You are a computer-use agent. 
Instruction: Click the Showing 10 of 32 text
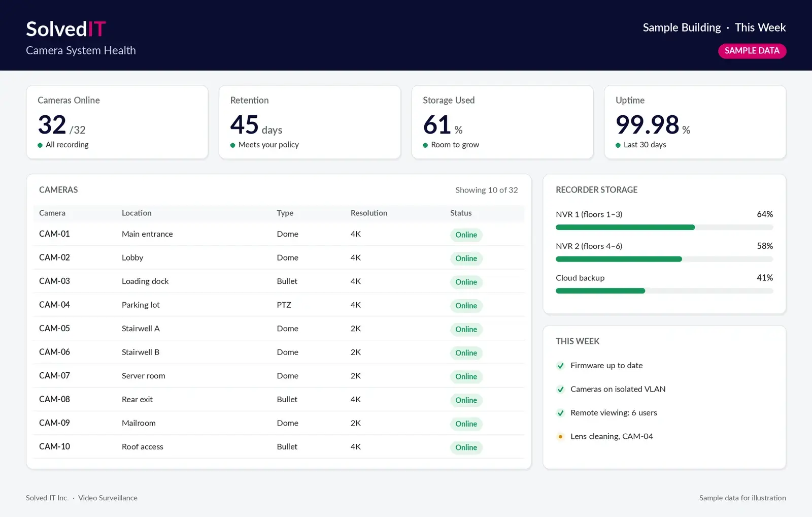click(486, 190)
